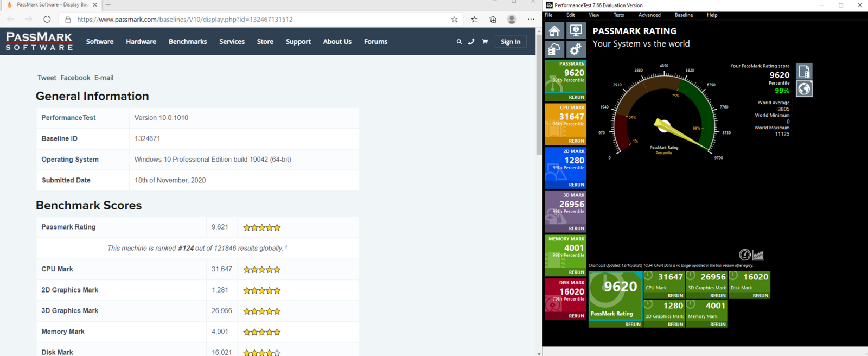868x356 pixels.
Task: Reload the page in the browser
Action: 47,19
